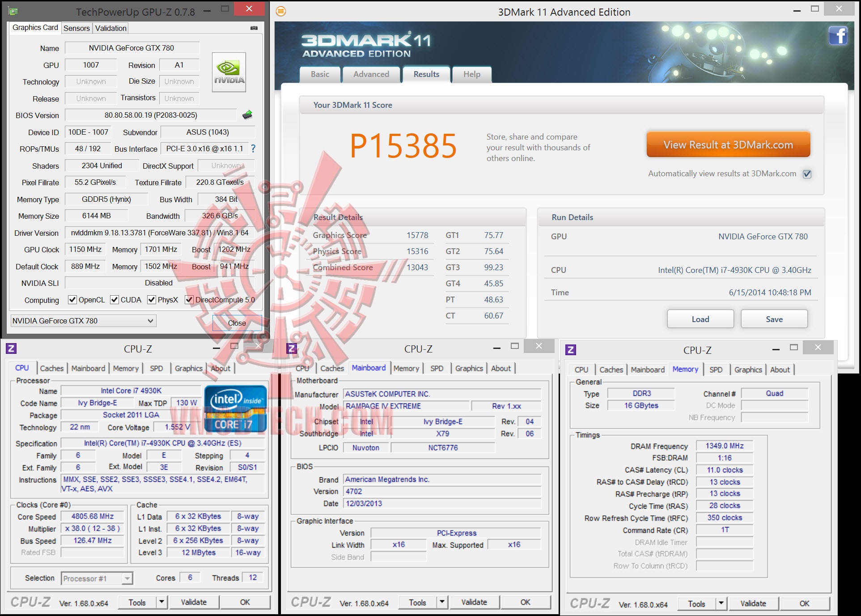Screen dimensions: 861x616
Task: Click the 3DMark orange title bar icon
Action: [281, 12]
